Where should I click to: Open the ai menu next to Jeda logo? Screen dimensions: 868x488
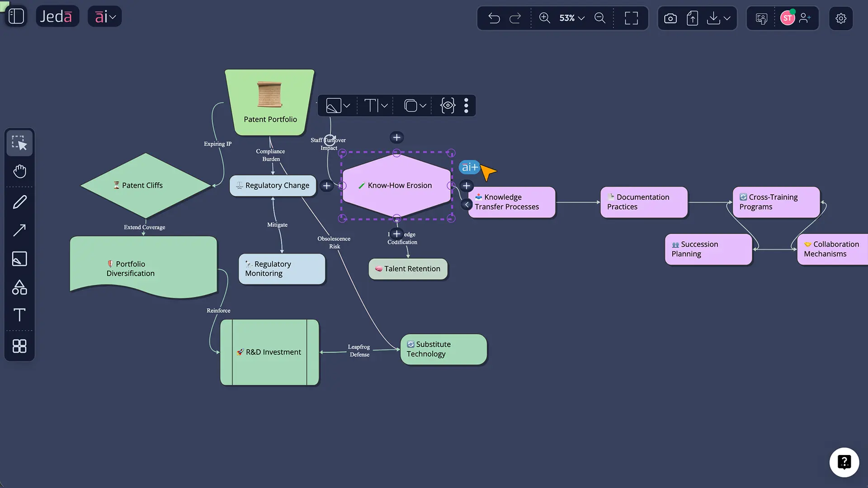coord(104,16)
